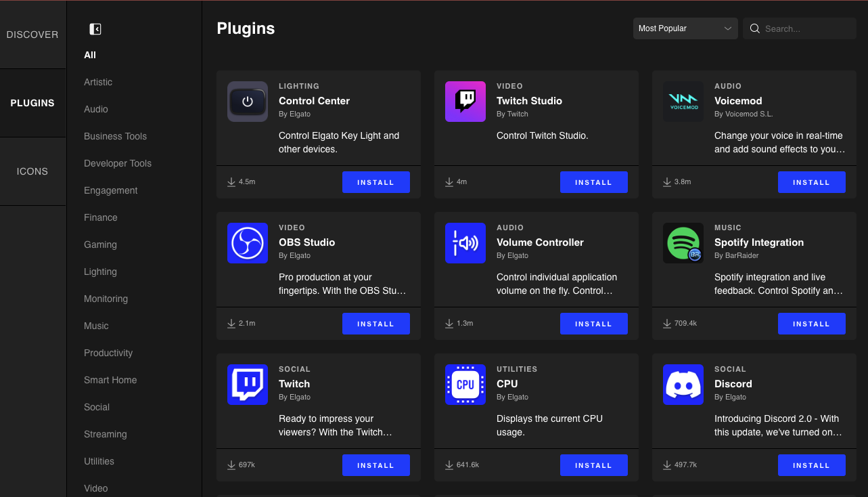Open the Voicemod plugin title
Screen dimensions: 868x497
(x=738, y=101)
